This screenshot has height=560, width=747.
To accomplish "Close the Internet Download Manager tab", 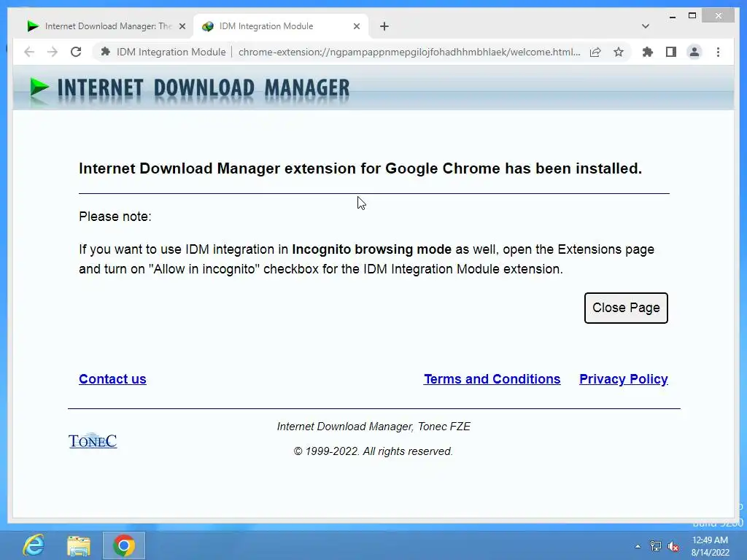I will [182, 27].
